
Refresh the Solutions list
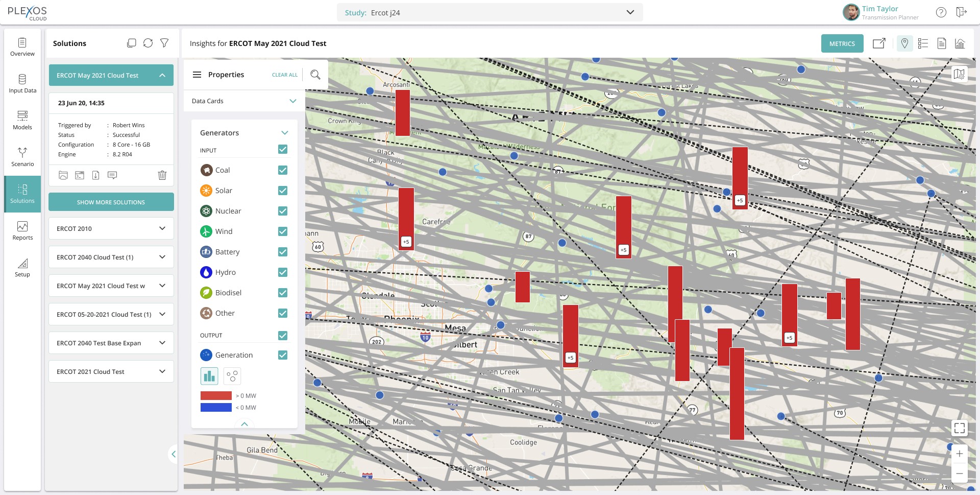[x=148, y=43]
